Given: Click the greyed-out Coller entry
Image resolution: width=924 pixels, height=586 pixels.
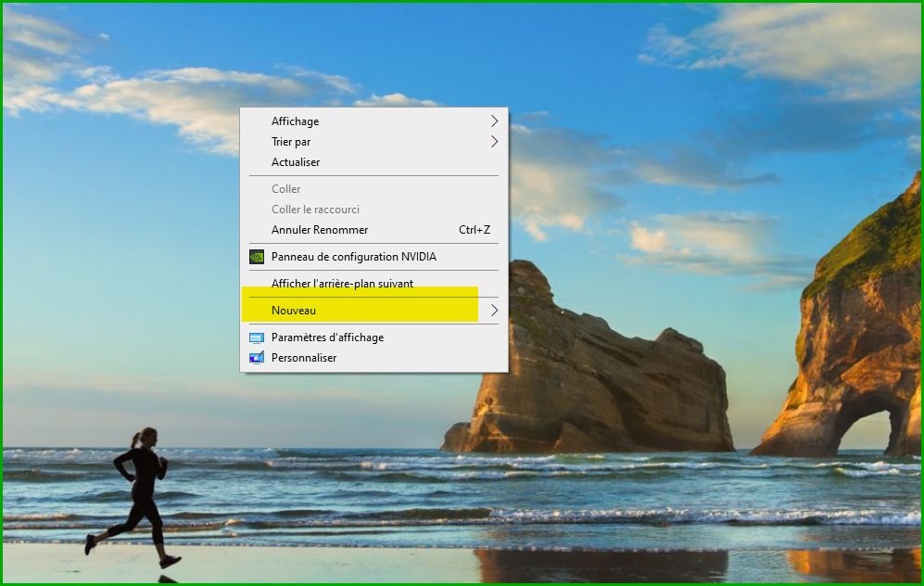Looking at the screenshot, I should 285,189.
